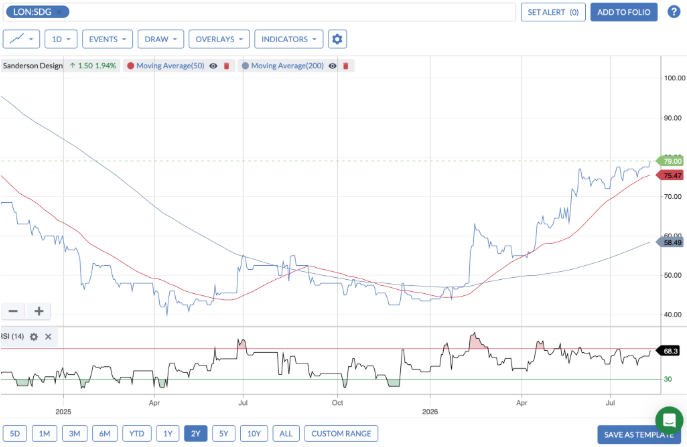This screenshot has width=687, height=447.
Task: Open the help question mark icon
Action: click(673, 12)
